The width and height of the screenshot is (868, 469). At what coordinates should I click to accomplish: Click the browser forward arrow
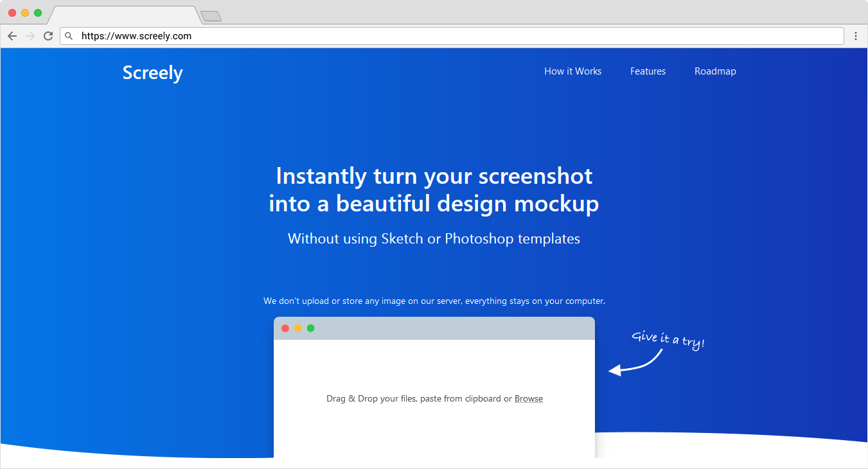[30, 36]
